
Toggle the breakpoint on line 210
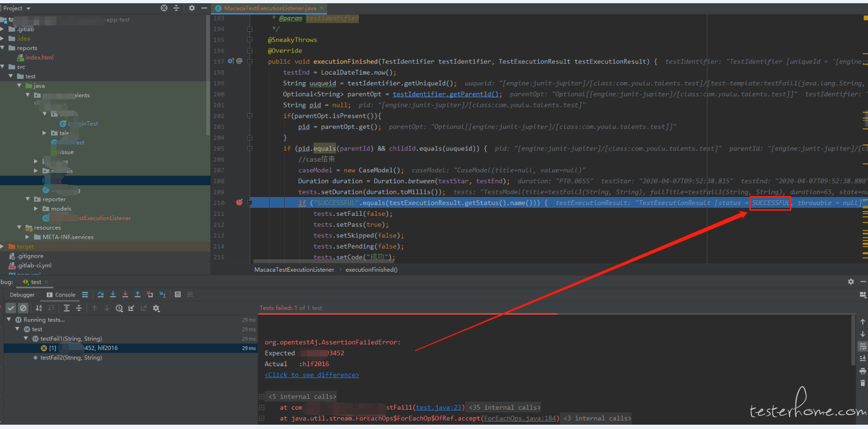click(x=239, y=202)
